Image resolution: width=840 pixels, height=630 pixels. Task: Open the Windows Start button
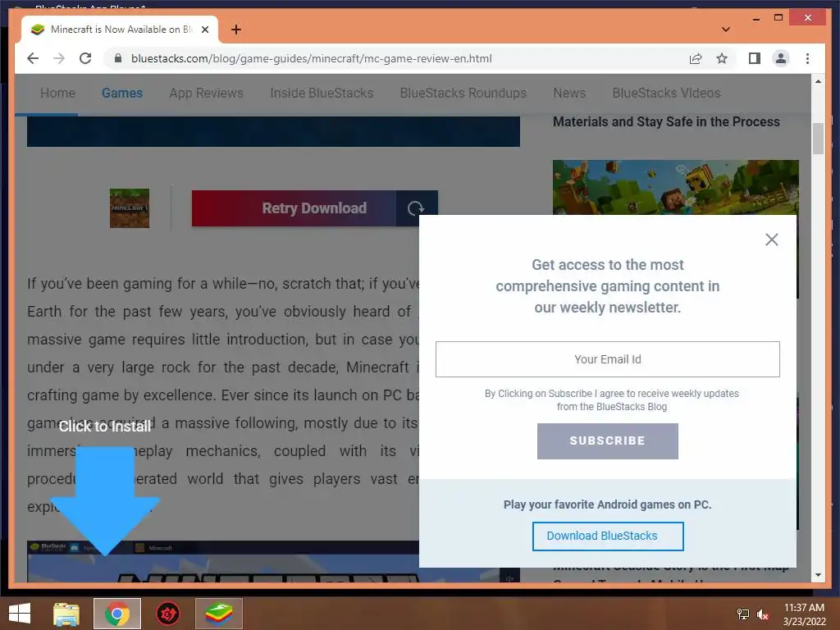point(20,614)
